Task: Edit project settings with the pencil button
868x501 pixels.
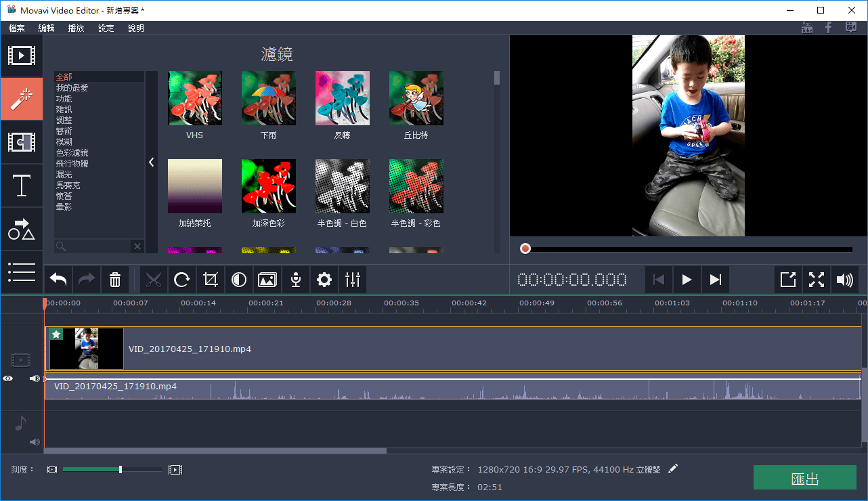Action: coord(673,468)
